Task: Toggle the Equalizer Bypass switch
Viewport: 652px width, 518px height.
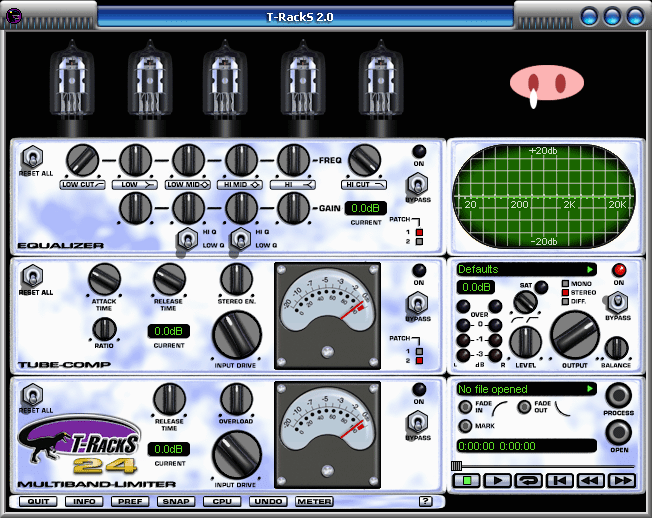Action: click(417, 184)
